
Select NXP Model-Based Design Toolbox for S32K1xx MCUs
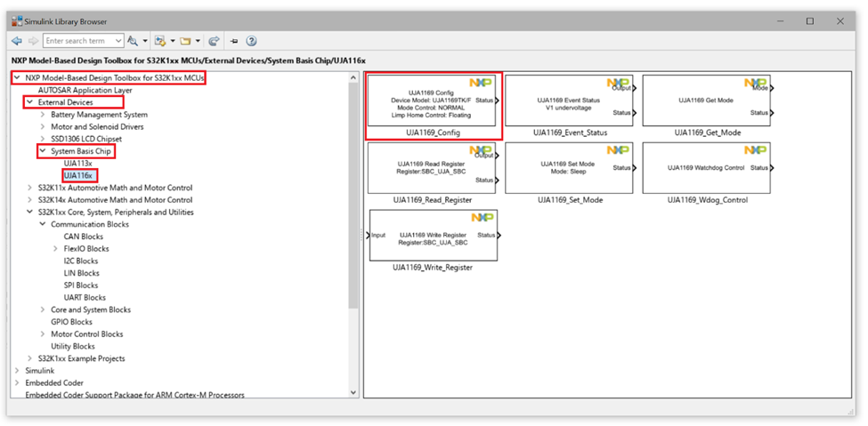115,78
